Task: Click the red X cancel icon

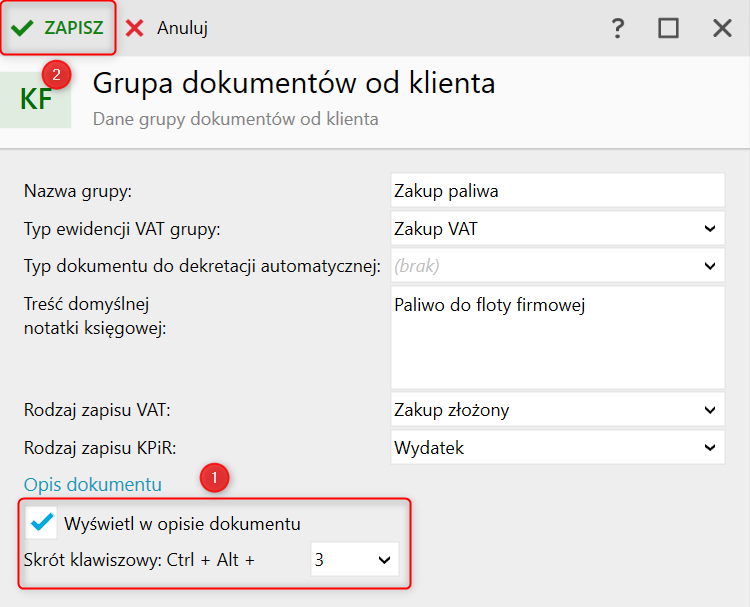Action: coord(135,28)
